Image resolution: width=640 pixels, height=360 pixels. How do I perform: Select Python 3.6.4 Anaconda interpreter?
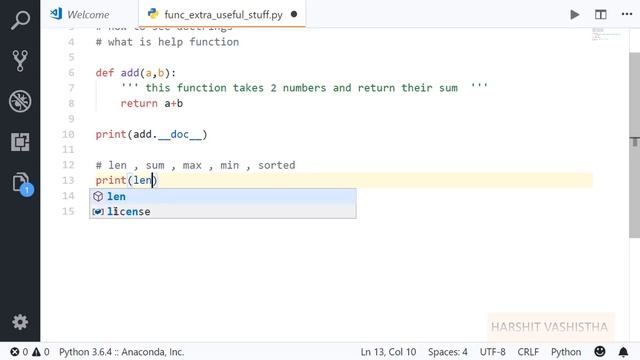click(122, 352)
